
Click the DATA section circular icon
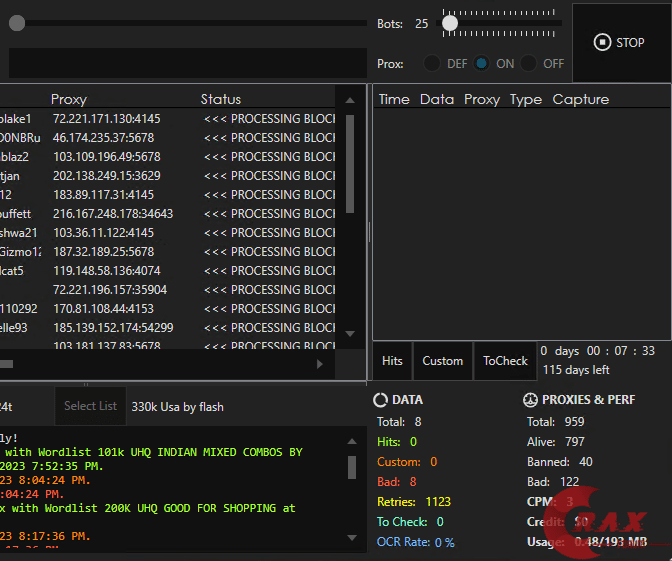380,400
